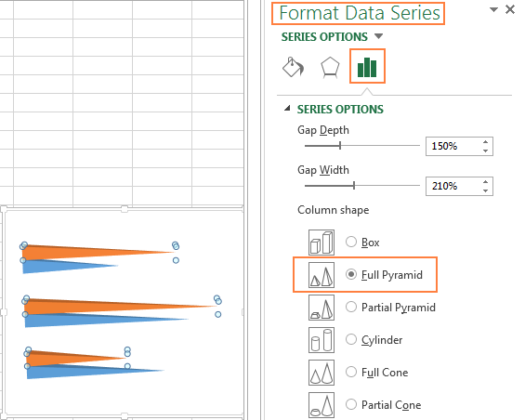Collapse the Series Options section triangle
525x420 pixels.
tap(287, 108)
